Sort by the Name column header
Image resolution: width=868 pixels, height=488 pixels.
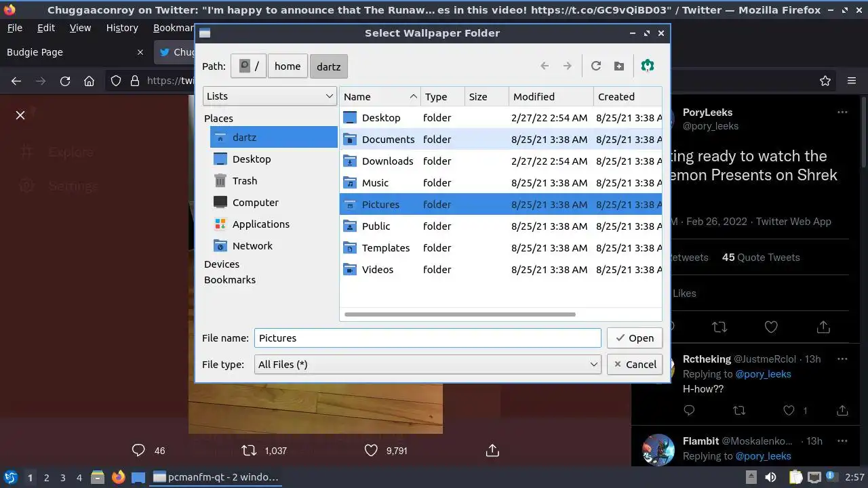[x=380, y=96]
